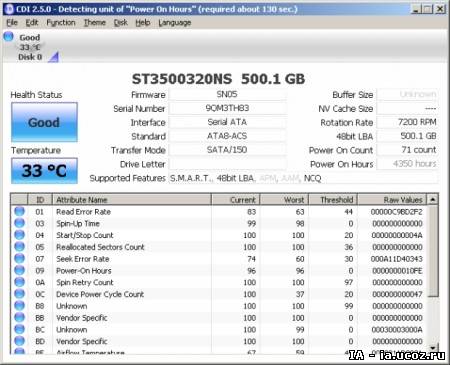Click the status orb for Reallocated Sectors Count
The height and width of the screenshot is (365, 450).
[x=20, y=247]
